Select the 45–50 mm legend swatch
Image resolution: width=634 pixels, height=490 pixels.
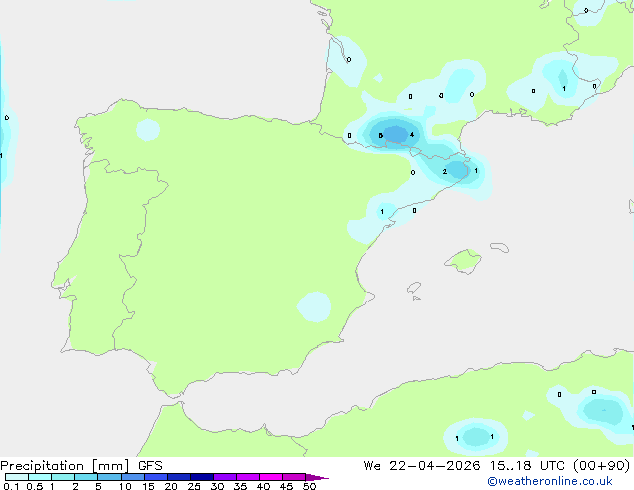294,477
